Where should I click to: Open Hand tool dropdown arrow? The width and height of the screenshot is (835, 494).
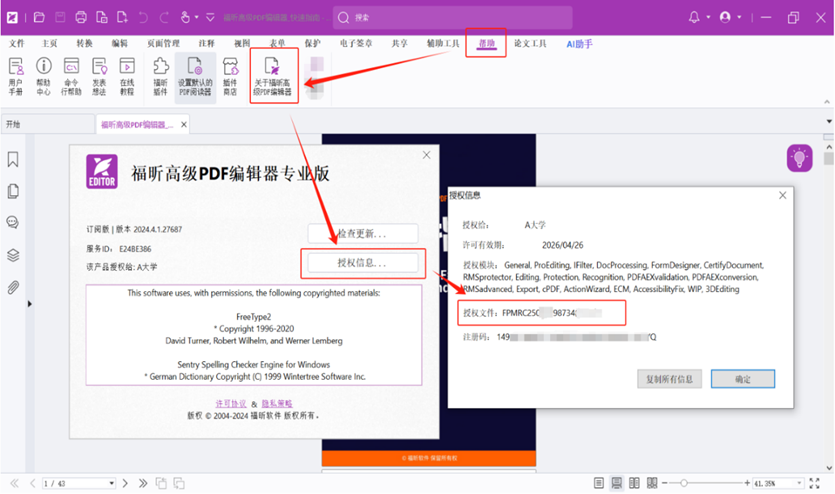tap(197, 18)
